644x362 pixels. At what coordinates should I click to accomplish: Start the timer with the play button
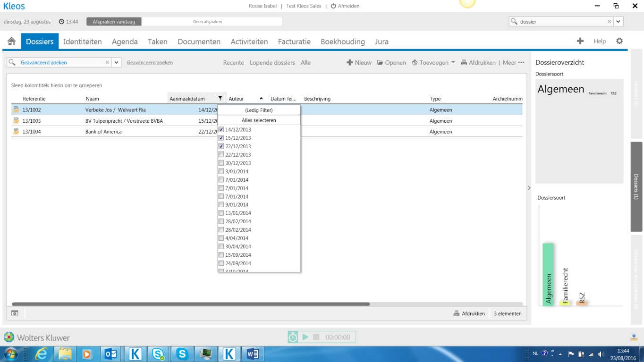point(305,337)
